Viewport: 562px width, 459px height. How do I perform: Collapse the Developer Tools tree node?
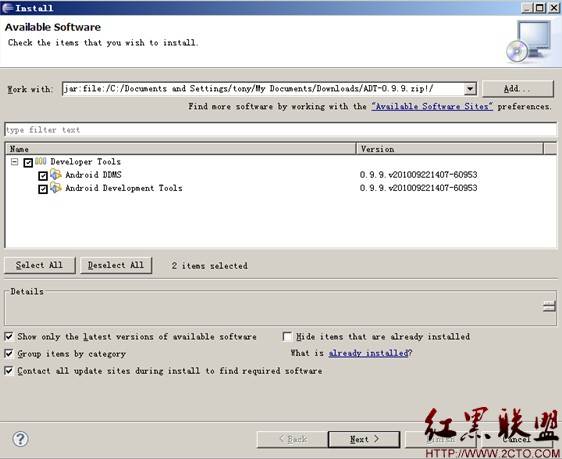tap(14, 162)
